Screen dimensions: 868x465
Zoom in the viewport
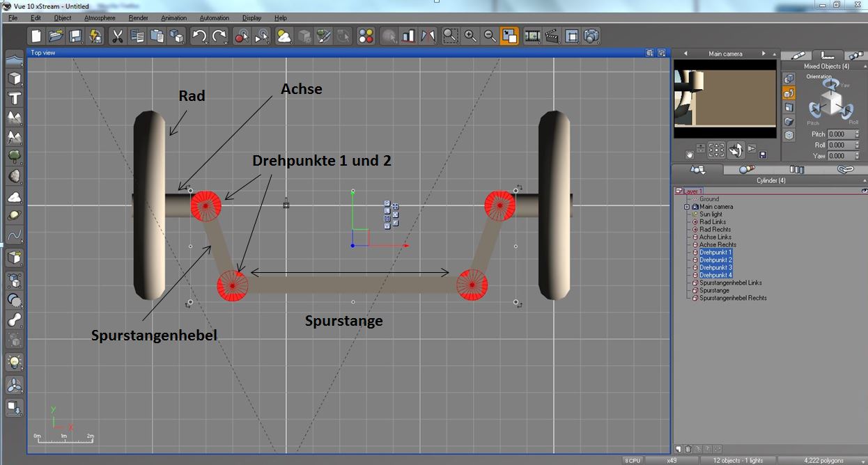click(470, 36)
